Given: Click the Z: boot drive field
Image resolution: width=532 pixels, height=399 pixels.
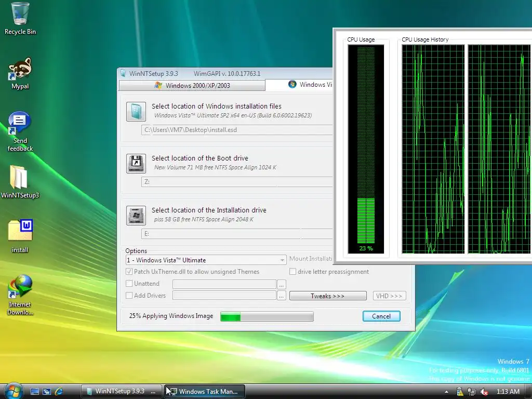Looking at the screenshot, I should click(237, 182).
